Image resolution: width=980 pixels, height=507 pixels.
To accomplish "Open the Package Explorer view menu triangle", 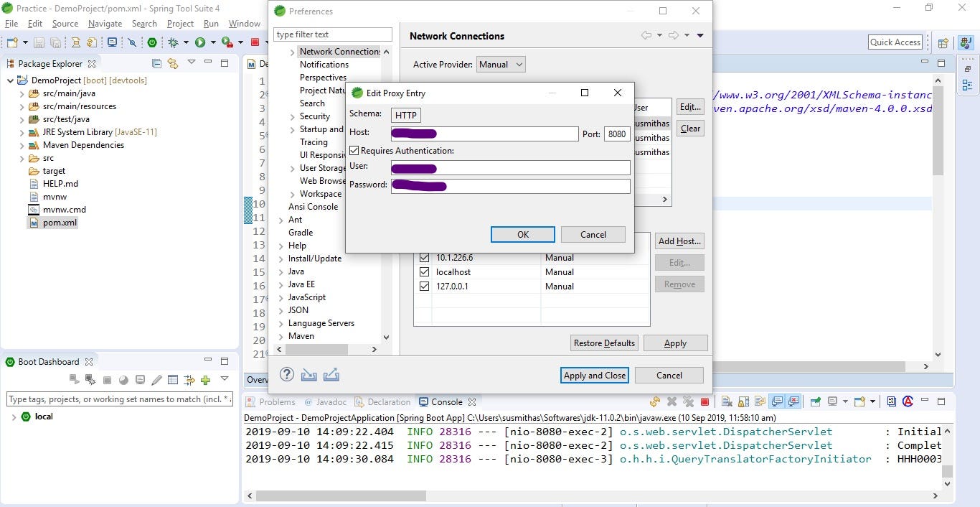I will pos(192,63).
